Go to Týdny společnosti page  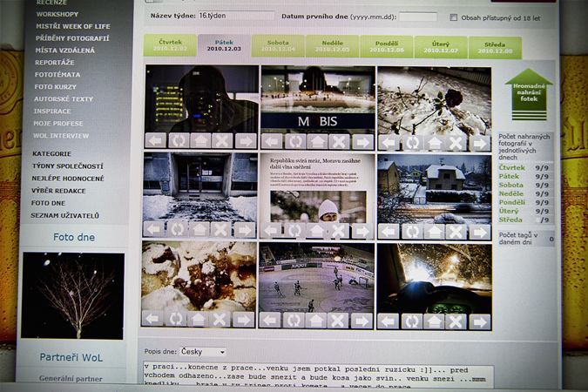67,166
